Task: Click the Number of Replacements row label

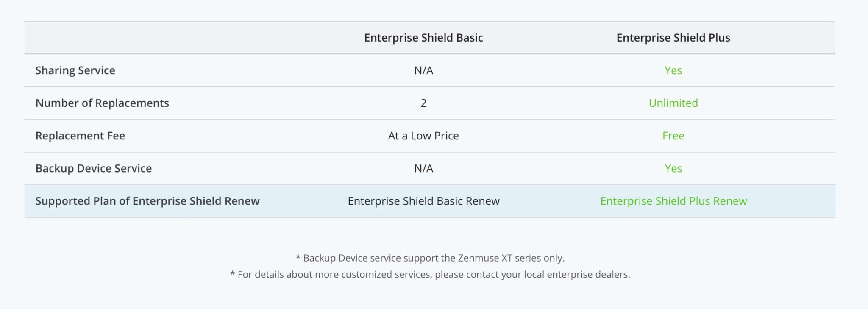Action: pyautogui.click(x=102, y=103)
